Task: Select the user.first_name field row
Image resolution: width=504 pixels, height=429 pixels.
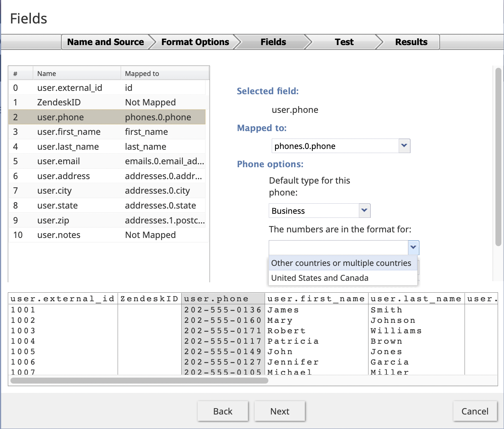Action: (x=107, y=131)
